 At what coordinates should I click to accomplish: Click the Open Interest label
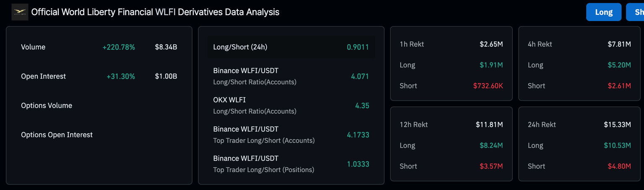point(44,77)
